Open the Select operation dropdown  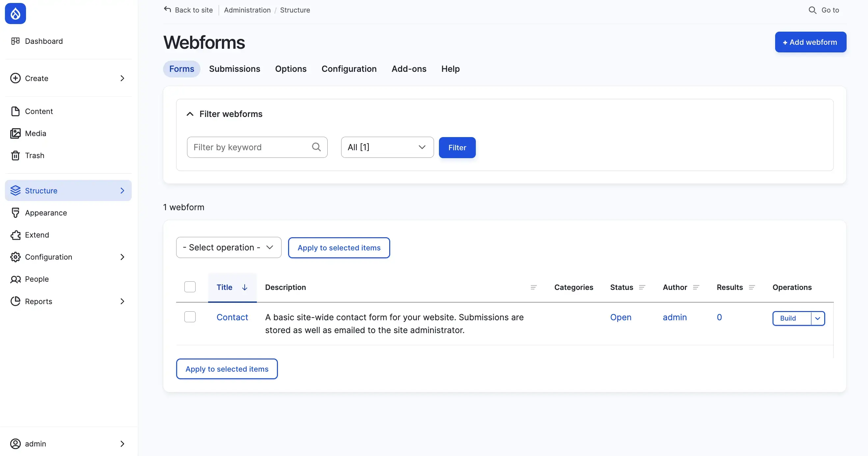pyautogui.click(x=229, y=247)
